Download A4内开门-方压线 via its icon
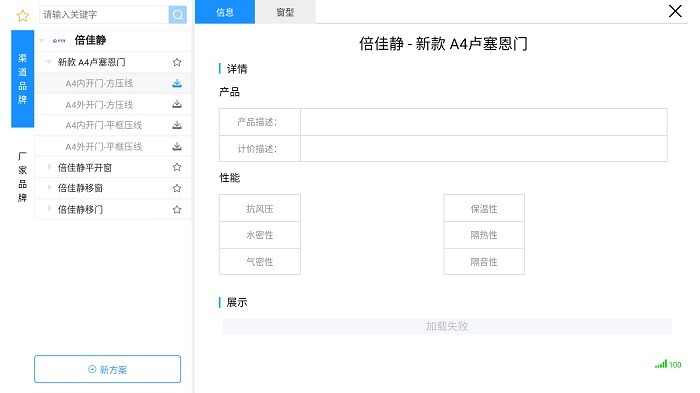The width and height of the screenshot is (700, 393). [177, 83]
